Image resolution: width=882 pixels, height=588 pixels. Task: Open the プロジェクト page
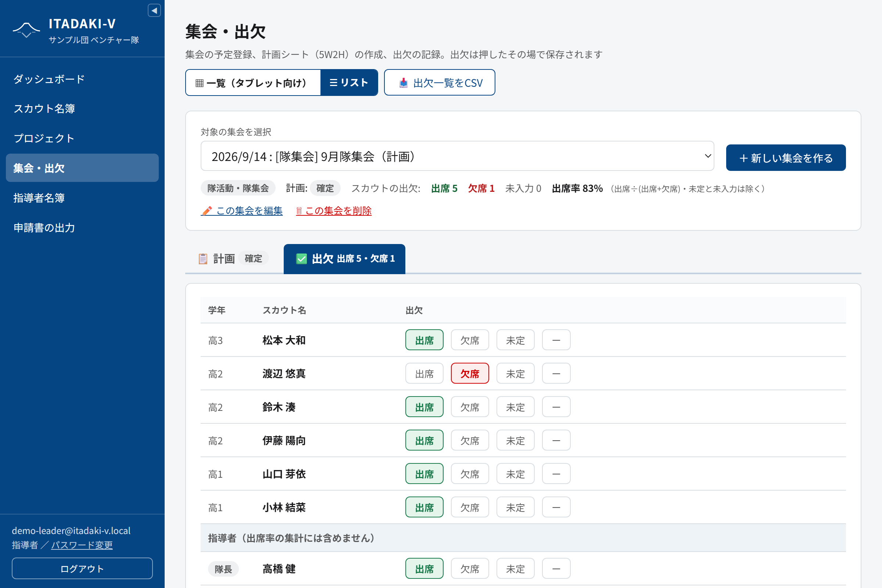[x=82, y=139]
